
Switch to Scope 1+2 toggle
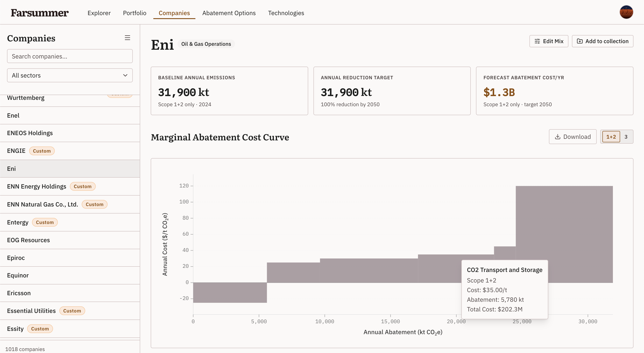[611, 137]
